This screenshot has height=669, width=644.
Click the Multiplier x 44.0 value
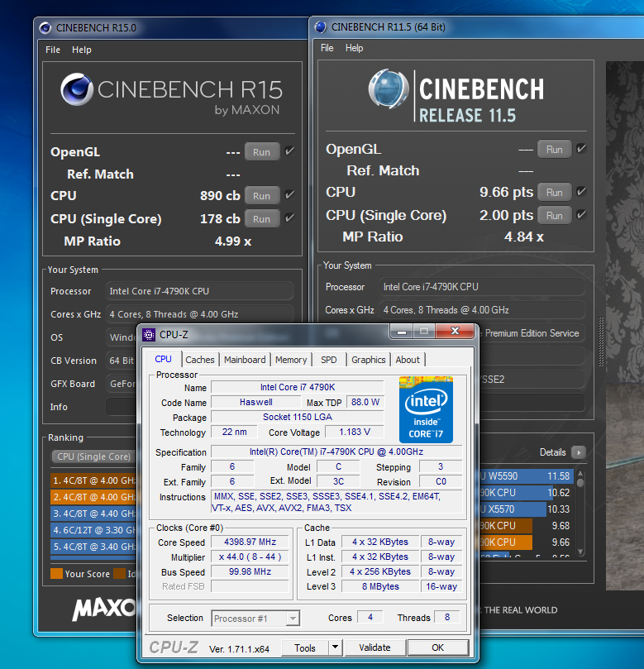click(x=250, y=557)
